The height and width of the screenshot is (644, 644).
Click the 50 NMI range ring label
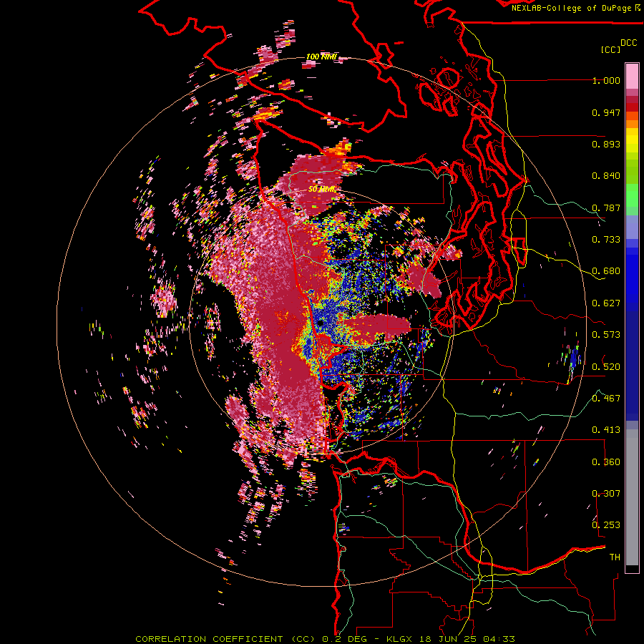[x=321, y=190]
